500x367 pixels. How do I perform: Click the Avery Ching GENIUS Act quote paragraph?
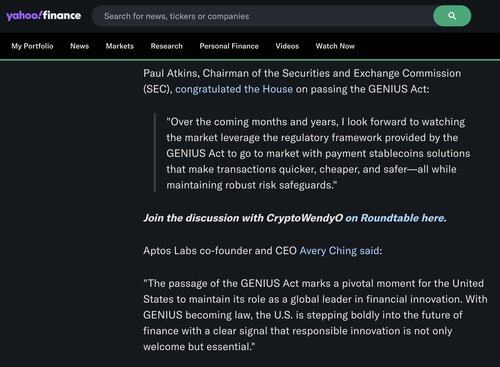click(x=315, y=315)
